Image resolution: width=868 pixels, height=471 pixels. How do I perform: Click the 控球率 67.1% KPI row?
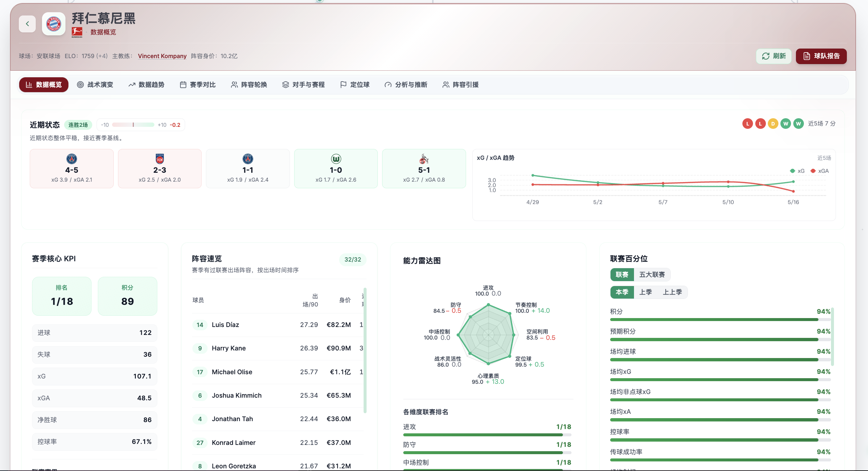94,441
